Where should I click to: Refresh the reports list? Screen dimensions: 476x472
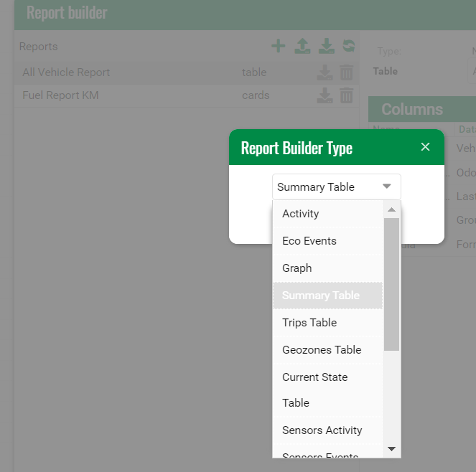[x=349, y=47]
